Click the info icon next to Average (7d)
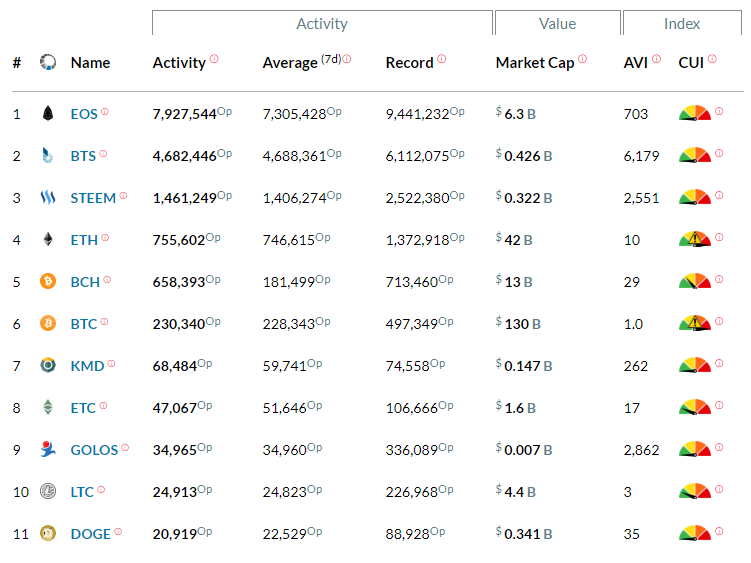This screenshot has width=751, height=563. (347, 59)
